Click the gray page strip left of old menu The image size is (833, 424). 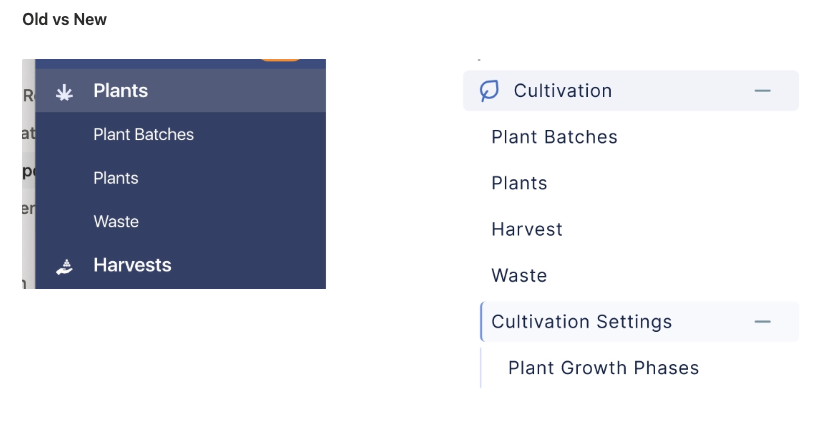point(29,174)
